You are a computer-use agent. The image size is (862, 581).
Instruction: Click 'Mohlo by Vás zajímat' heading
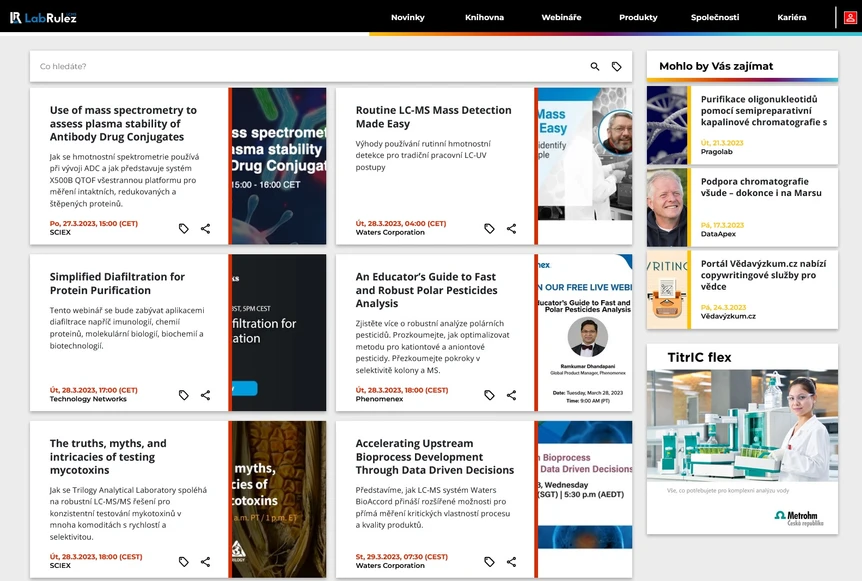click(x=716, y=67)
